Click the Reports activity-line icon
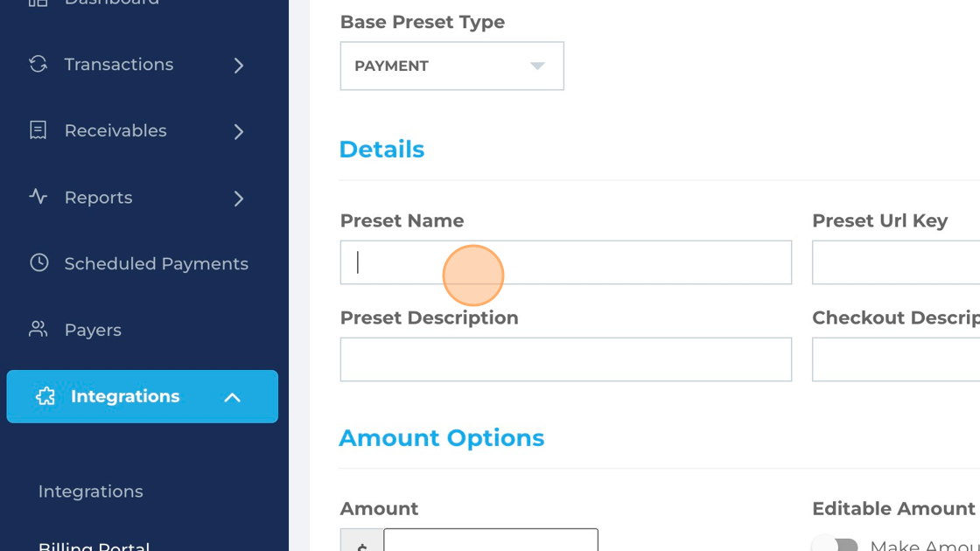980x551 pixels. [38, 197]
